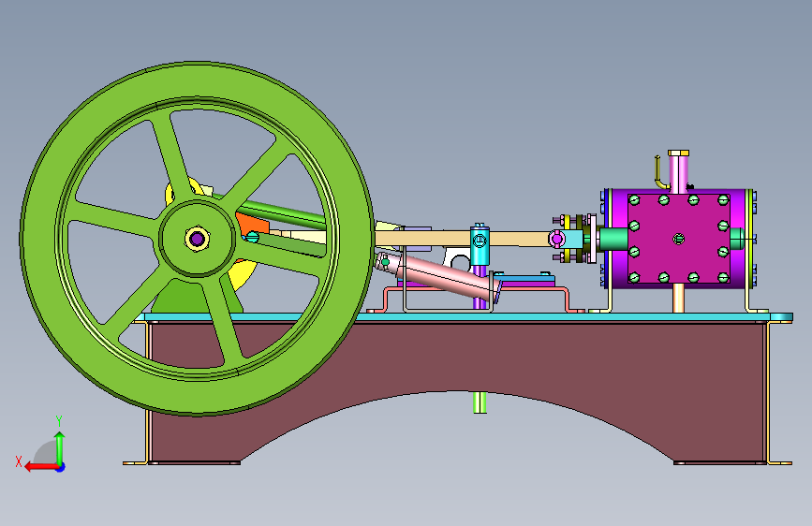The width and height of the screenshot is (812, 526).
Task: Select the teal piston rod gland on cylinder
Action: (x=613, y=240)
